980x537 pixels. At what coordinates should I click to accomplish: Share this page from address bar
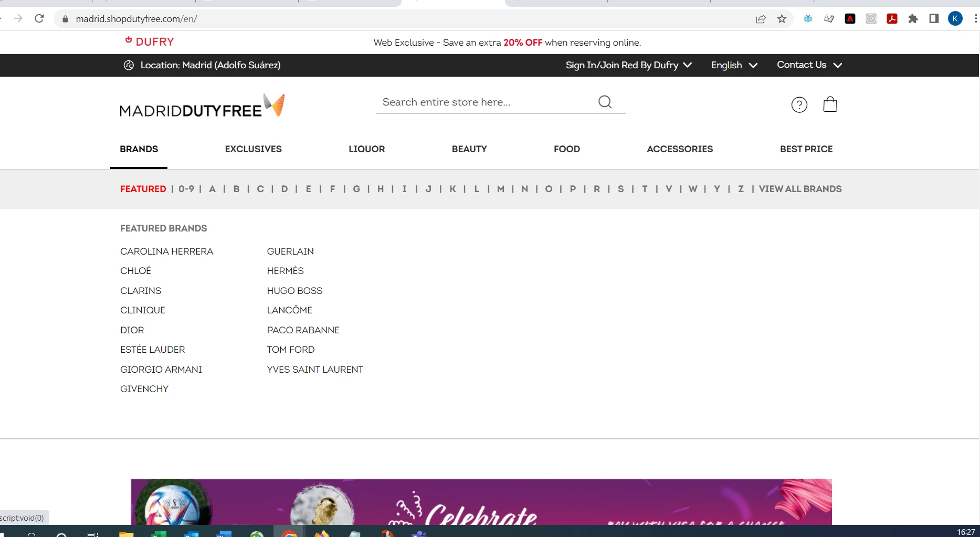761,19
